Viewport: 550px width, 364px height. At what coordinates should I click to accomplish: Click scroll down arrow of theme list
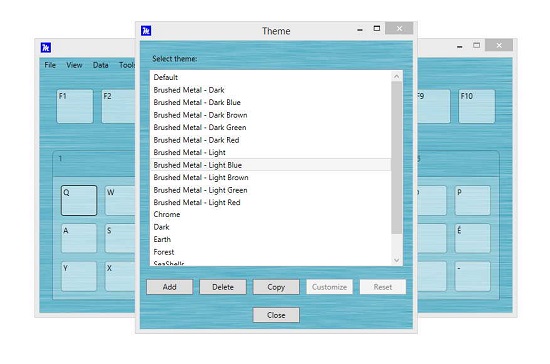(x=397, y=260)
